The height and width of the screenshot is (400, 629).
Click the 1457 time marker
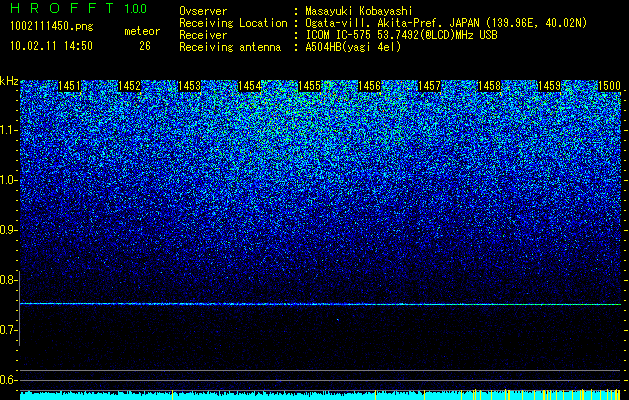(430, 86)
